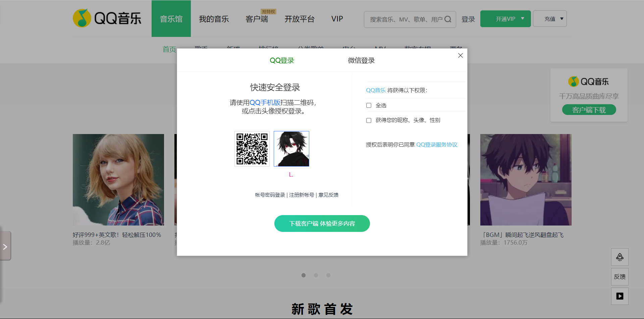644x319 pixels.
Task: Select the second carousel page dot
Action: pyautogui.click(x=316, y=275)
